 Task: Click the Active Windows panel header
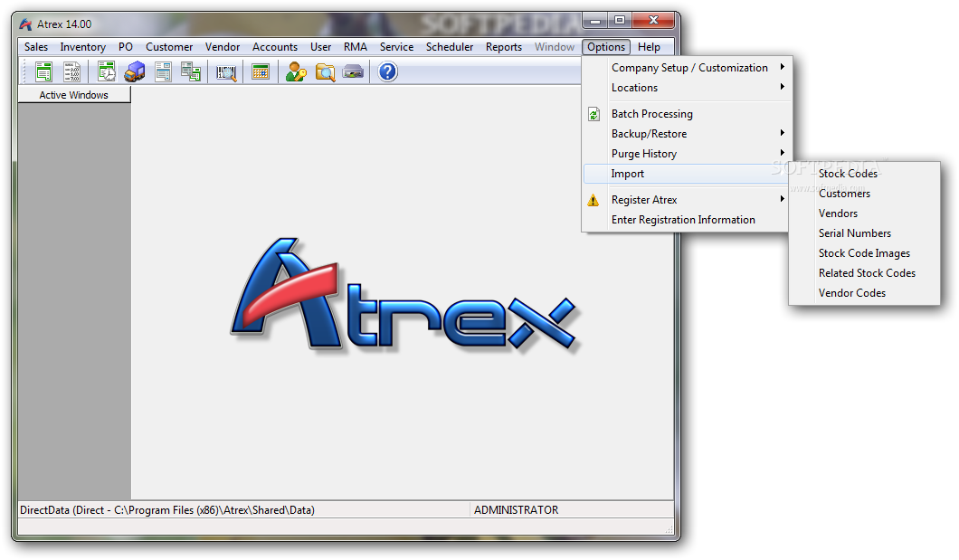74,95
